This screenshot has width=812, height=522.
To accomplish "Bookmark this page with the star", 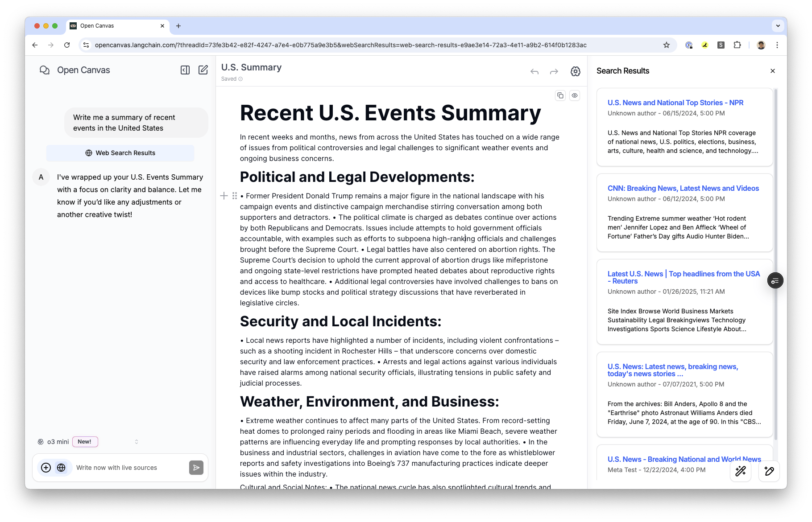I will point(667,45).
